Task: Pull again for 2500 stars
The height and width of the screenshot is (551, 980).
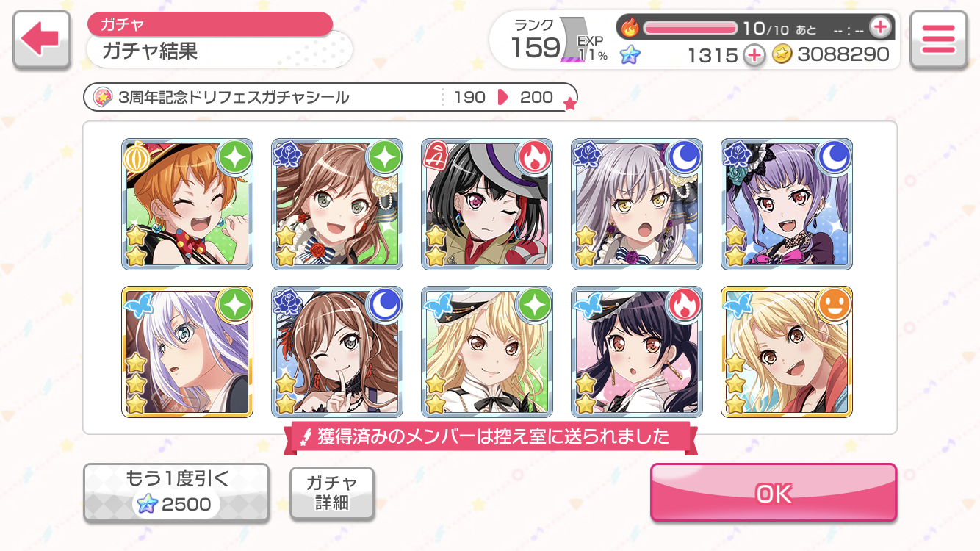Action: 176,493
